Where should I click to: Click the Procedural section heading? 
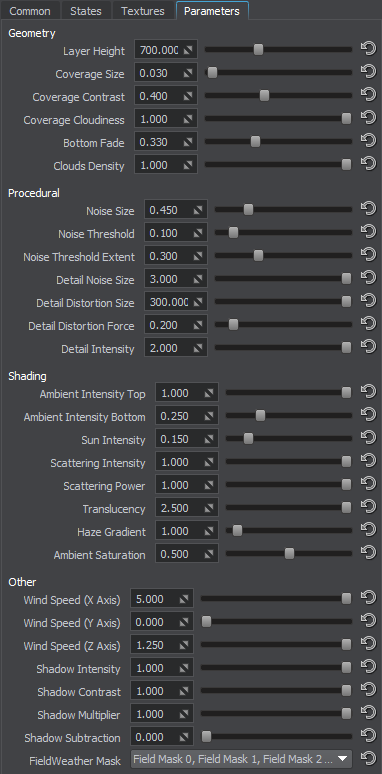(x=34, y=193)
